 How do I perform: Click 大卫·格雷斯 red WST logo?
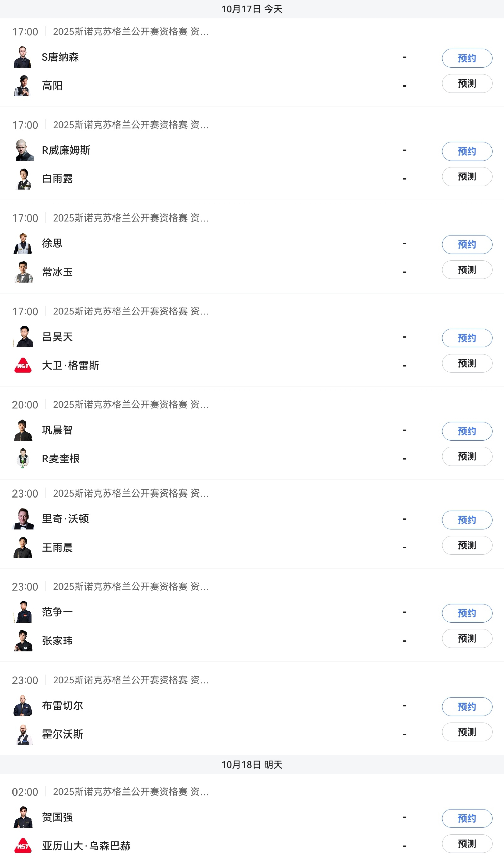coord(23,366)
